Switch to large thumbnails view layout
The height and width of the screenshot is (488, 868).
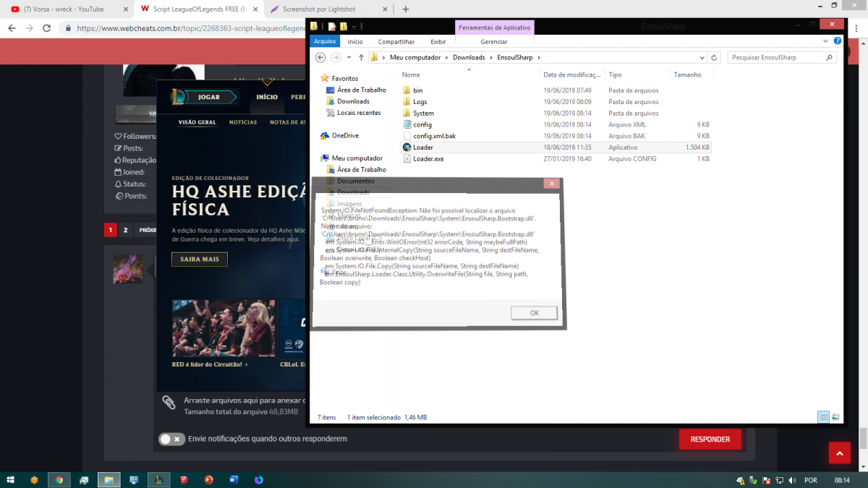click(835, 417)
